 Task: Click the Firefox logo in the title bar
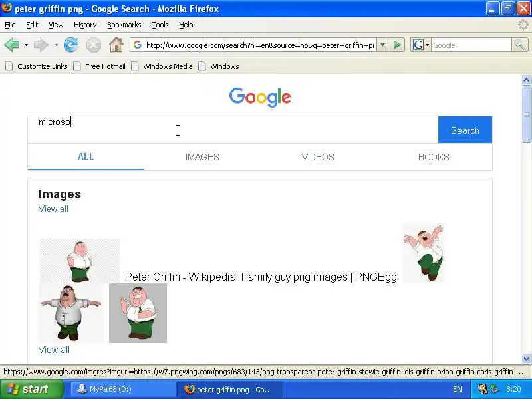7,7
